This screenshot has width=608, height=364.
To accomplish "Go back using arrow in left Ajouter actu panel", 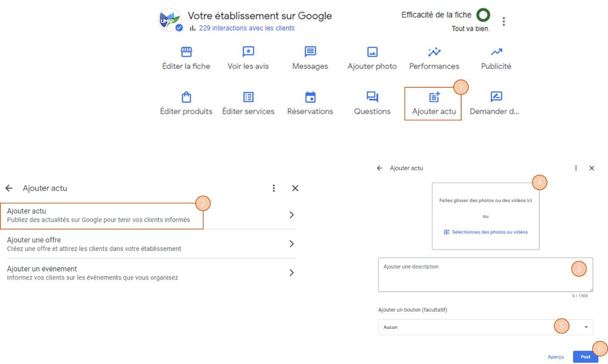I will 9,188.
